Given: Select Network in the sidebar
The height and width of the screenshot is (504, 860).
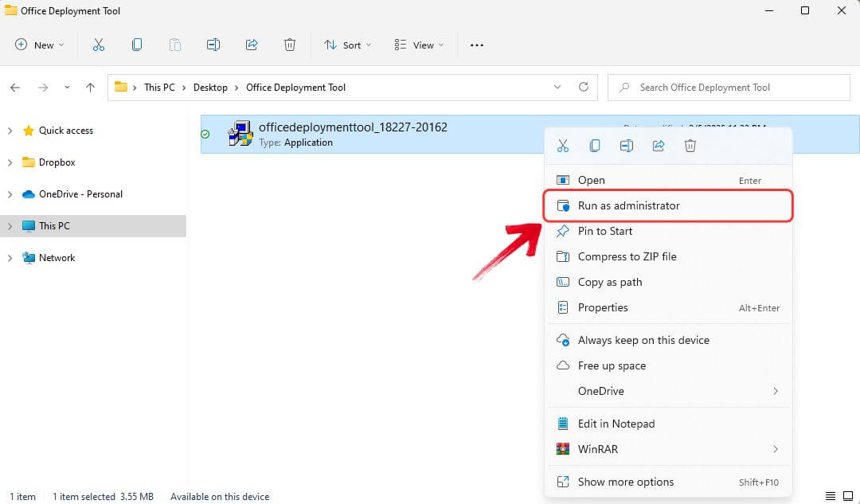Looking at the screenshot, I should 57,258.
